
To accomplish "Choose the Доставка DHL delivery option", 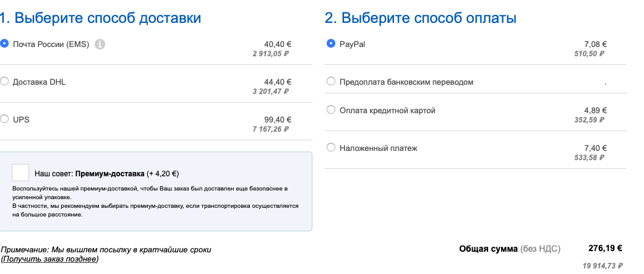I will point(4,81).
